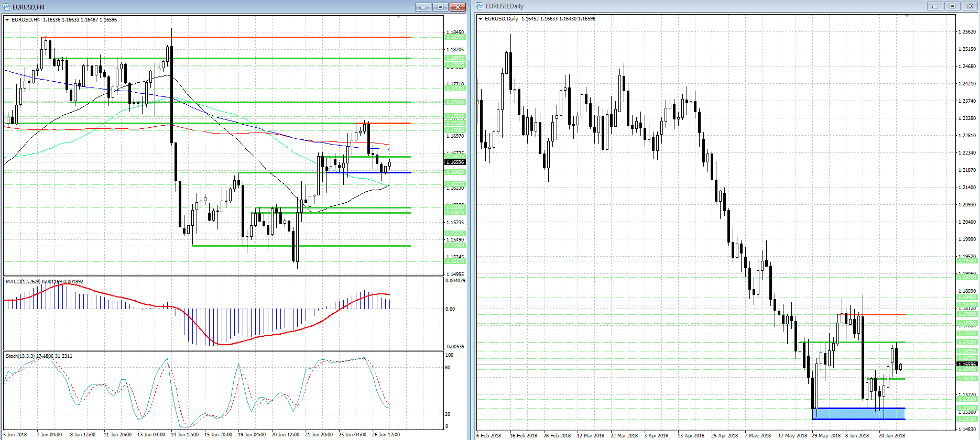Click the EURUSD,H4 window chart icon
The height and width of the screenshot is (440, 980).
pos(6,7)
